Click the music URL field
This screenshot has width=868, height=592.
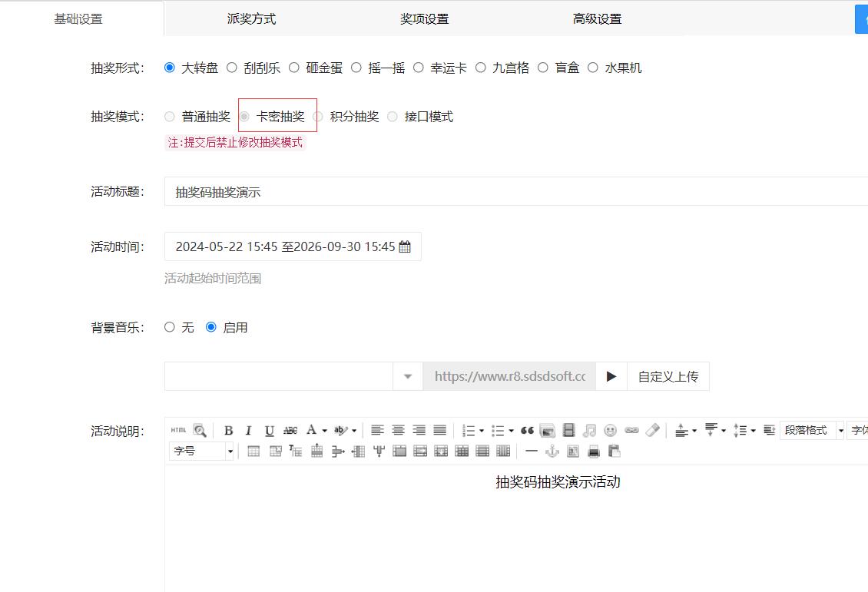click(x=510, y=376)
